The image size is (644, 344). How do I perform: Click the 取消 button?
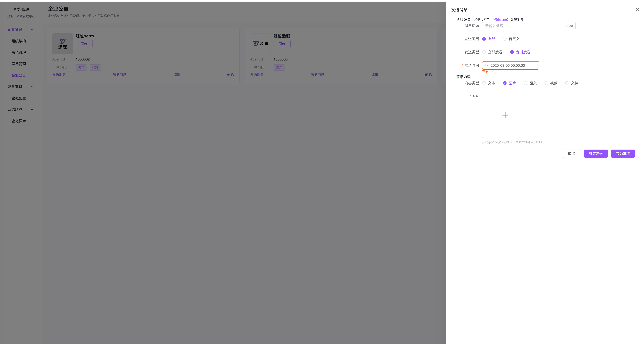point(572,154)
